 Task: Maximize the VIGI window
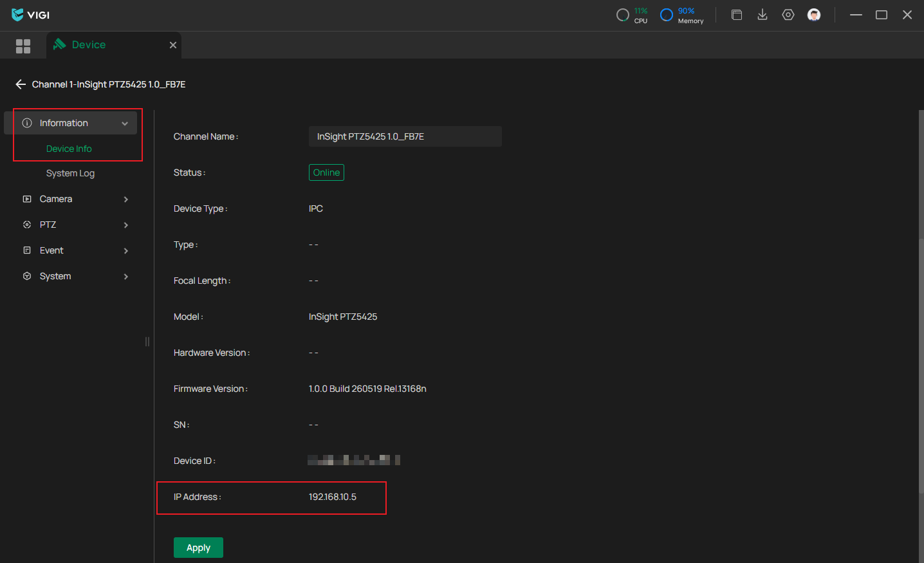[882, 15]
